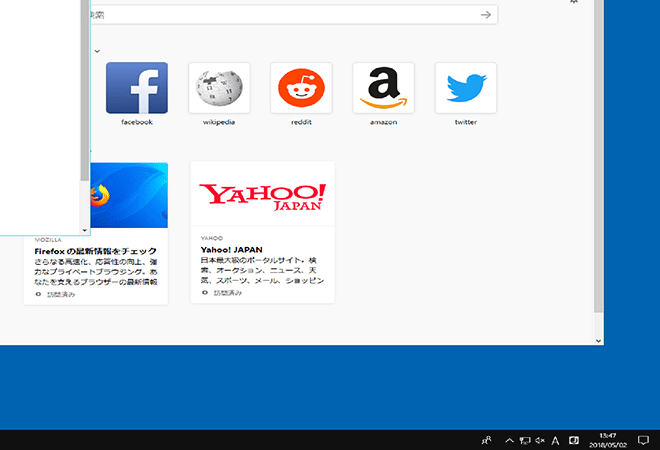Image resolution: width=660 pixels, height=450 pixels.
Task: Open the amazon logo tile
Action: 383,88
